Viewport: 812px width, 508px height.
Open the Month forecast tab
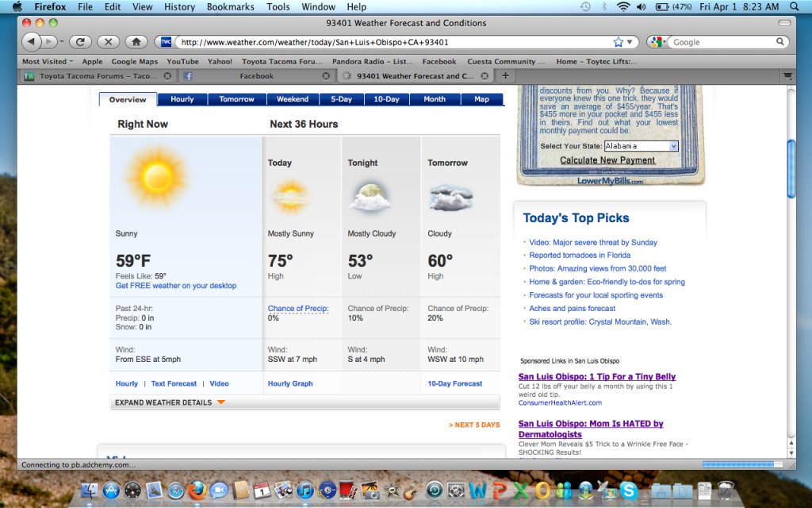tap(435, 99)
